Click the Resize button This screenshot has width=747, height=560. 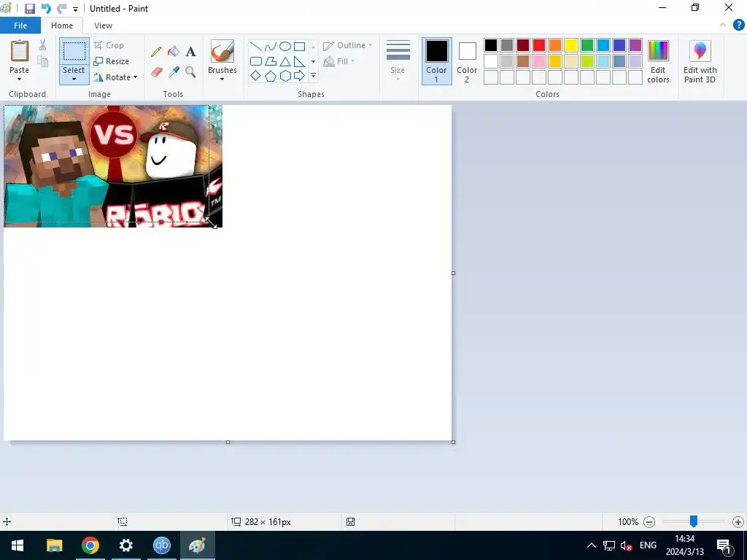point(112,61)
